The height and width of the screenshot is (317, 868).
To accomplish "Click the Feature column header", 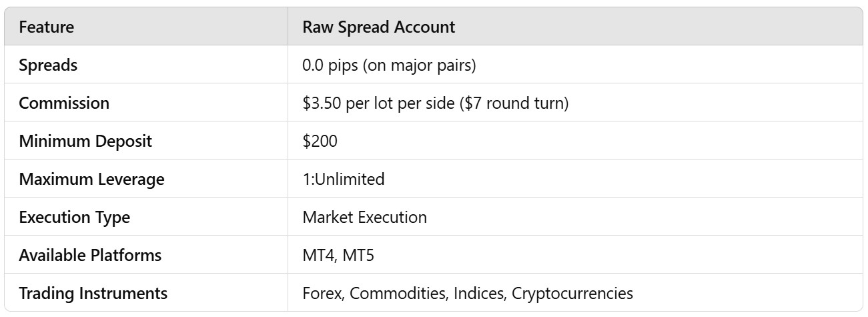I will [x=46, y=27].
